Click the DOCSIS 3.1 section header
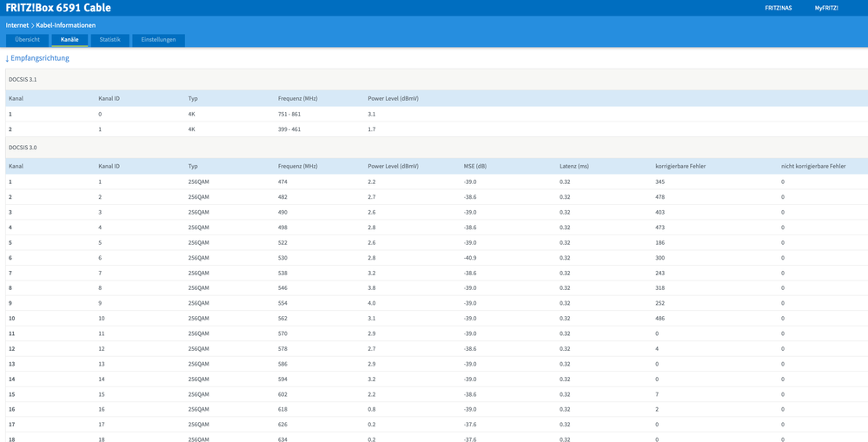 pos(23,79)
